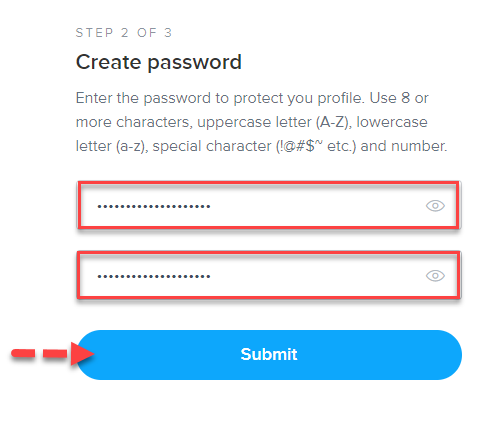Screen dimensions: 493x433
Task: Click the red dashed arrow pointing to Submit
Action: 52,353
